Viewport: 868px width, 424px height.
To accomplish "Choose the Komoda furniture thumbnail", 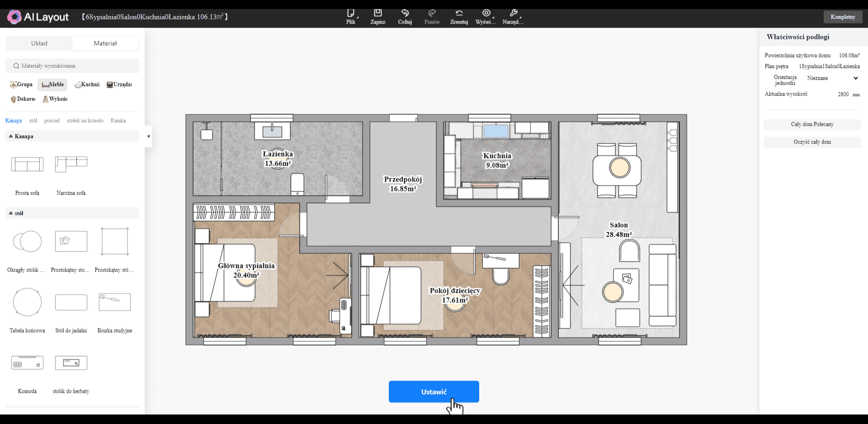I will [x=27, y=363].
